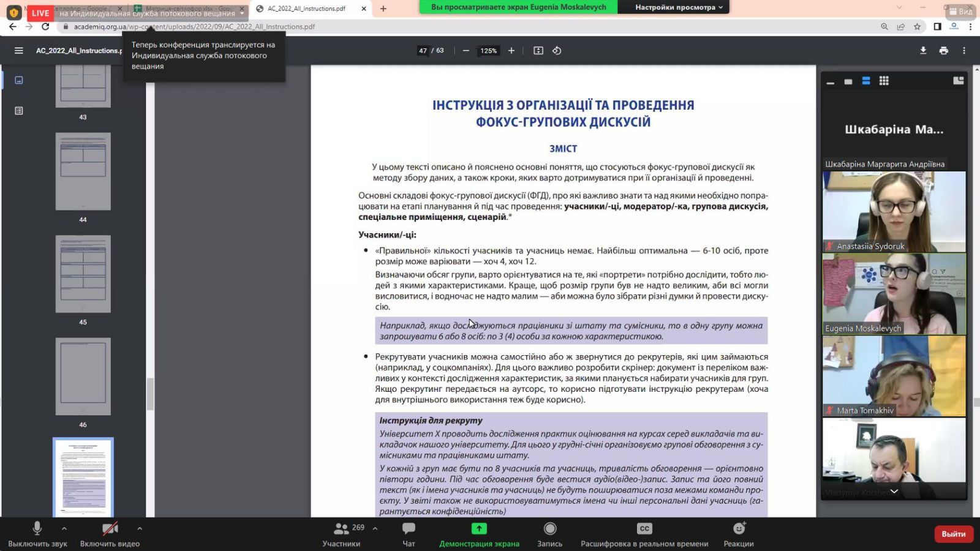The image size is (980, 551).
Task: Show document outline in PDF sidebar
Action: [x=19, y=111]
